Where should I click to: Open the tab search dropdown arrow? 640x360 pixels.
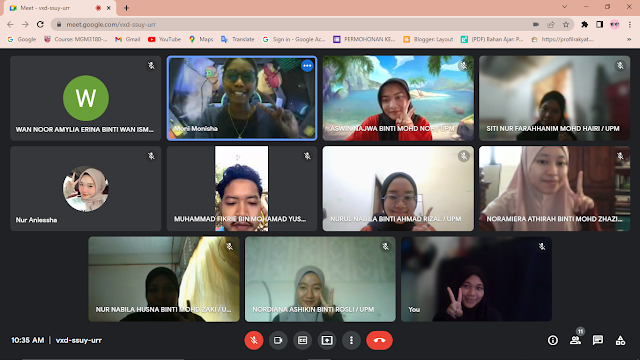pyautogui.click(x=564, y=7)
